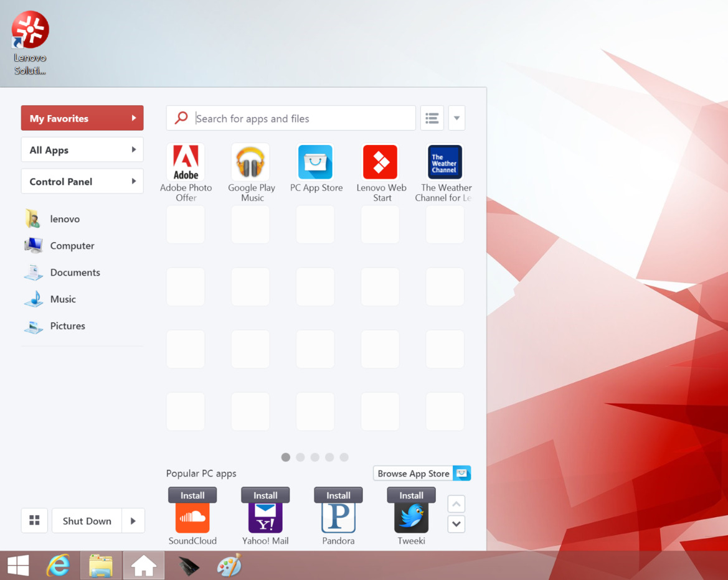The width and height of the screenshot is (728, 580).
Task: Launch Internet Explorer from taskbar
Action: point(59,566)
